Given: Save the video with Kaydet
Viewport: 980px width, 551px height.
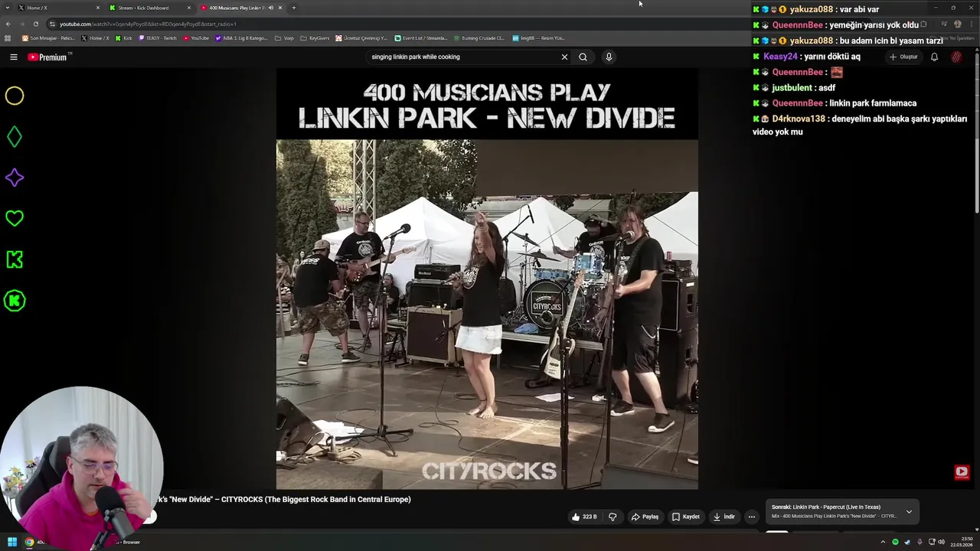Looking at the screenshot, I should [x=686, y=517].
